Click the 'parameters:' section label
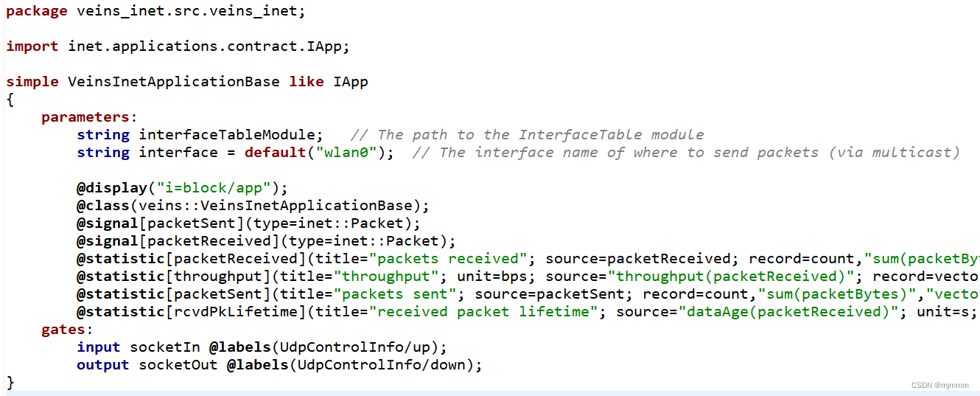 click(89, 117)
